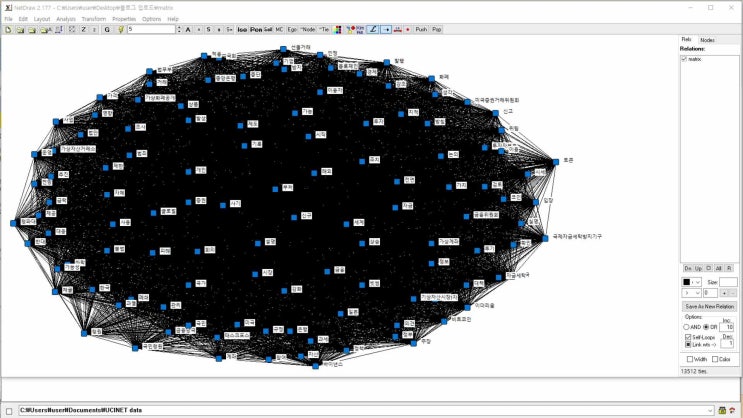Click the Ego toolbar button
This screenshot has height=418, width=743.
(292, 29)
